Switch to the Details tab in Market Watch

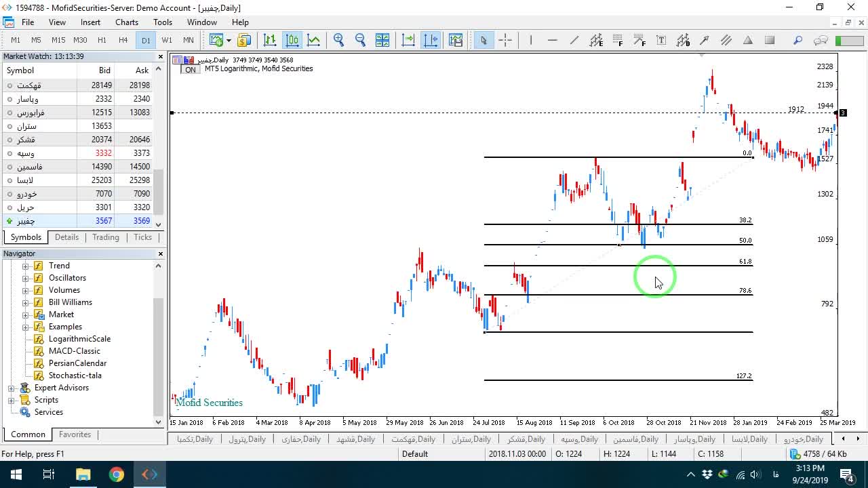click(66, 237)
